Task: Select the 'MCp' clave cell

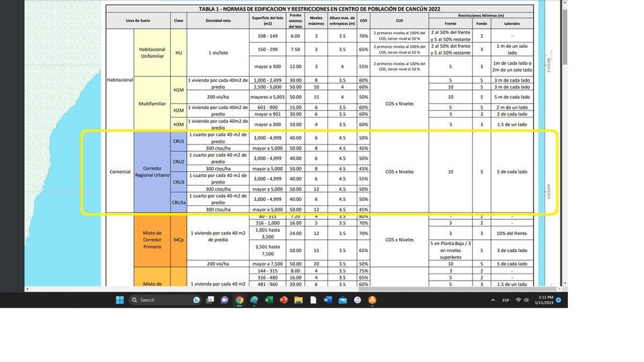Action: click(x=179, y=240)
